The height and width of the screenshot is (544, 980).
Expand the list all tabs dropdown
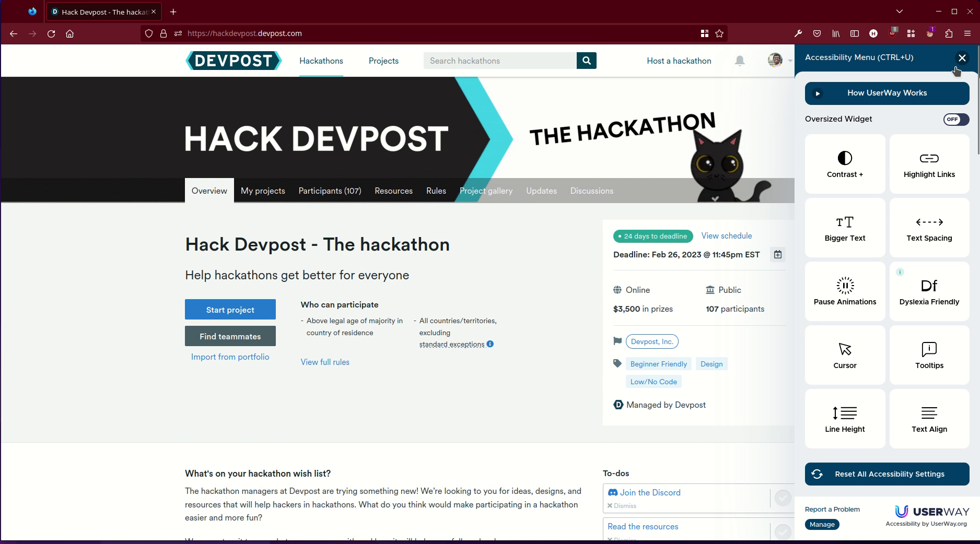[x=900, y=11]
